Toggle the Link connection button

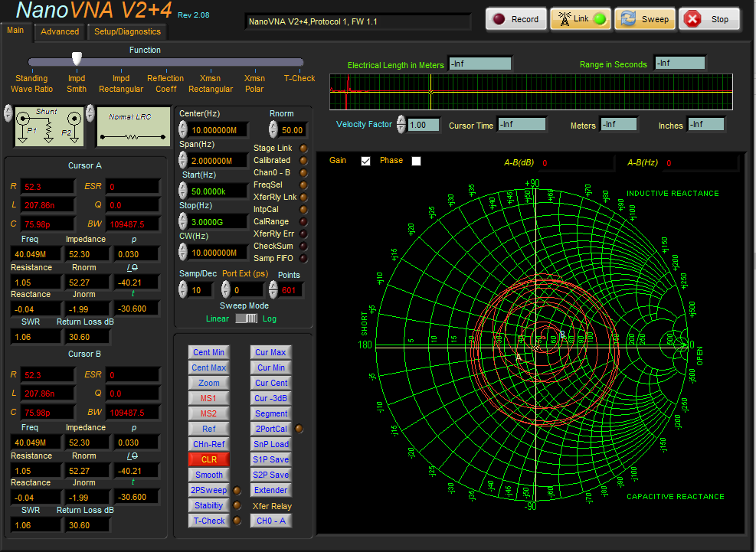[581, 19]
